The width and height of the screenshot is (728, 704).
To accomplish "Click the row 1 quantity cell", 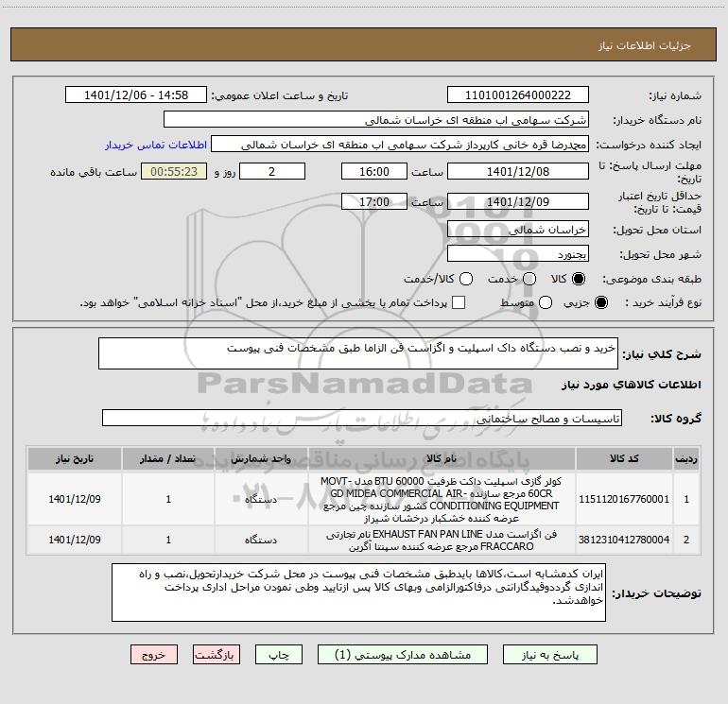I will pyautogui.click(x=168, y=499).
